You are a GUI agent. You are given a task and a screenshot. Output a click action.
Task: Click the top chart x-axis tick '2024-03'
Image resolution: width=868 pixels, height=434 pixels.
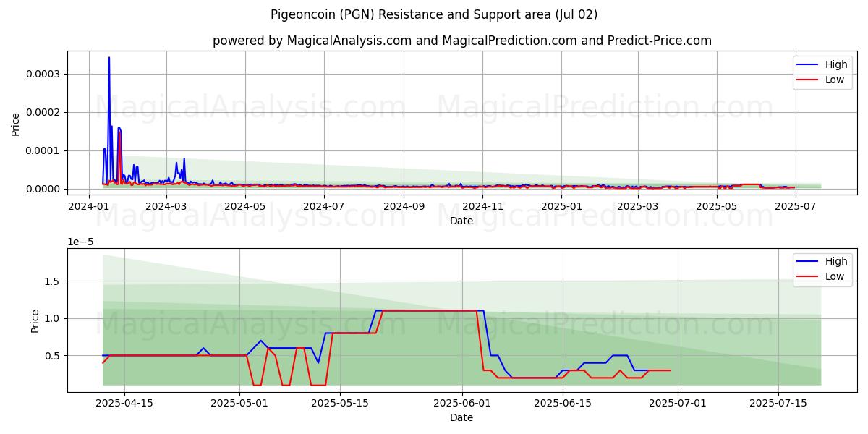click(x=166, y=205)
